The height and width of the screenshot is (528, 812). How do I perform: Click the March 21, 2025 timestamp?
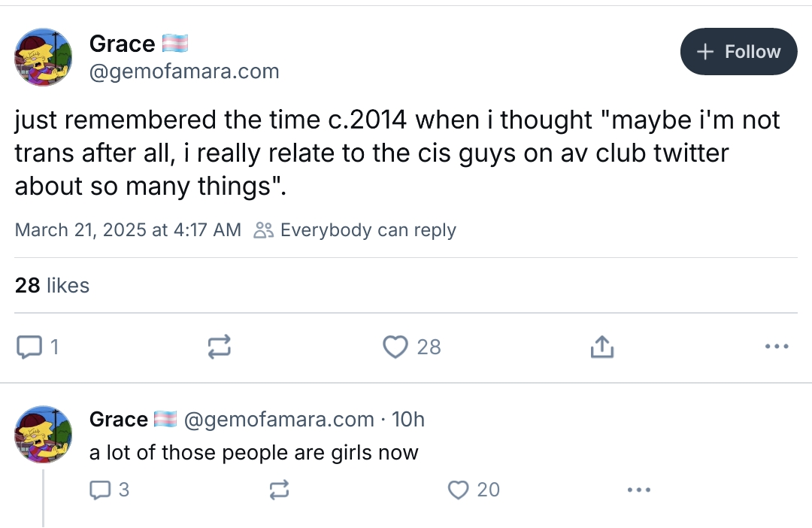(x=128, y=230)
